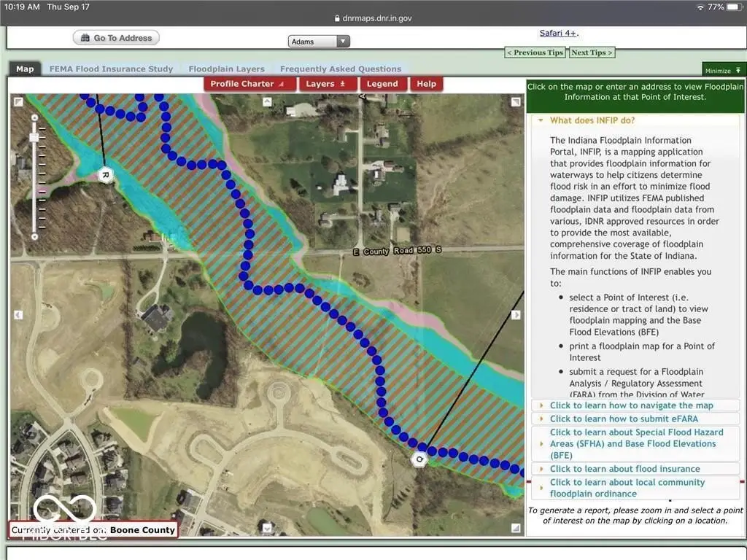Viewport: 747px width, 560px height.
Task: Click the top-right map corner pan icon
Action: click(x=516, y=101)
